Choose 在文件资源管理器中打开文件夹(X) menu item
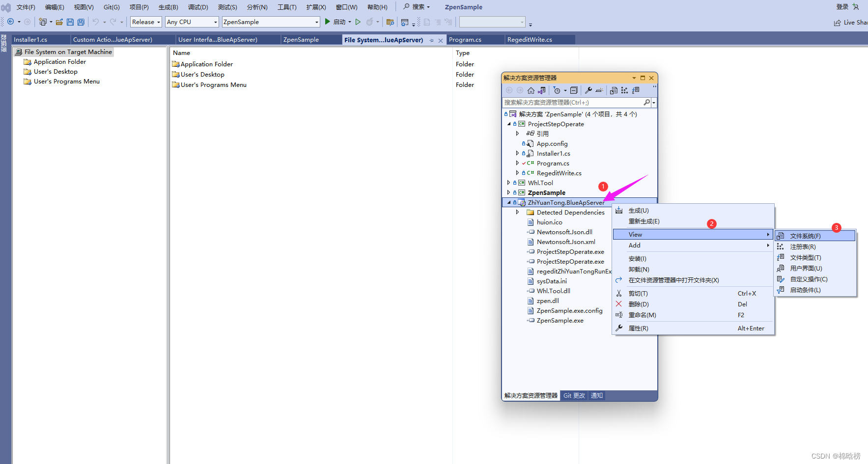This screenshot has height=464, width=868. [x=693, y=280]
